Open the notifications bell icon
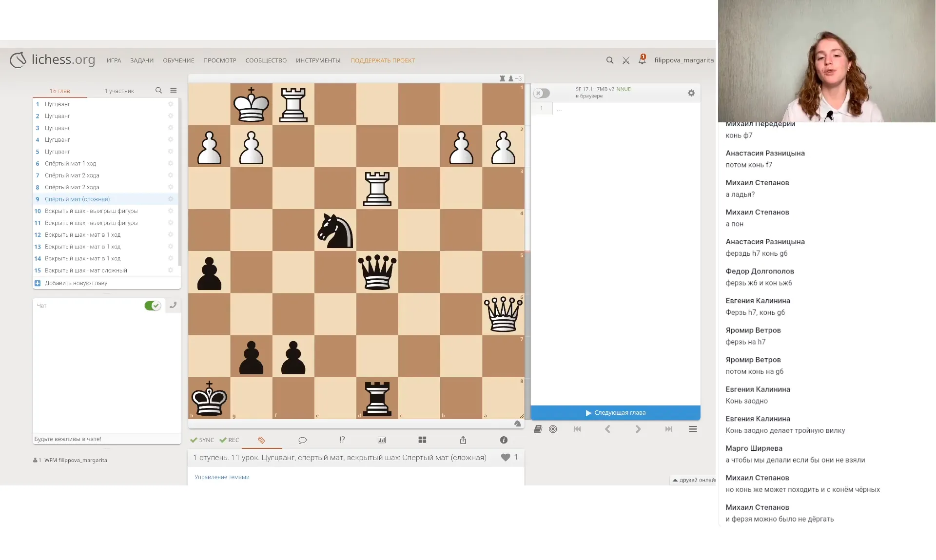Image resolution: width=936 pixels, height=560 pixels. [642, 60]
